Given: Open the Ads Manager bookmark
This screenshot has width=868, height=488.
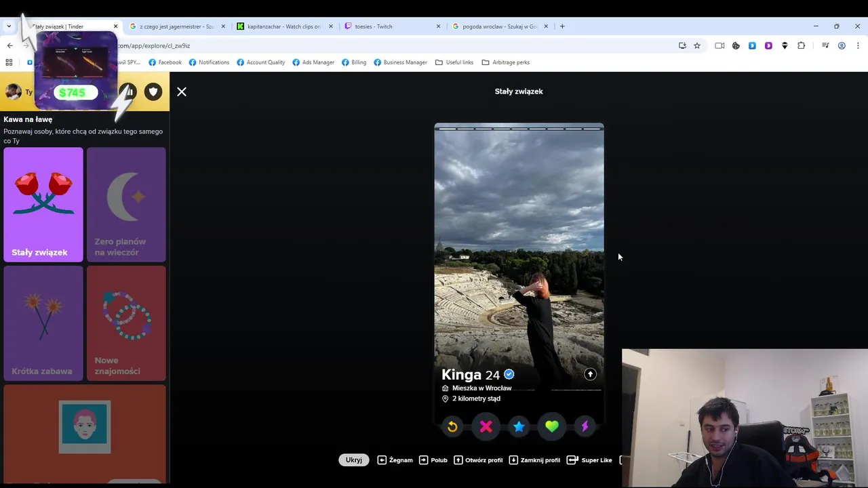Looking at the screenshot, I should click(313, 62).
